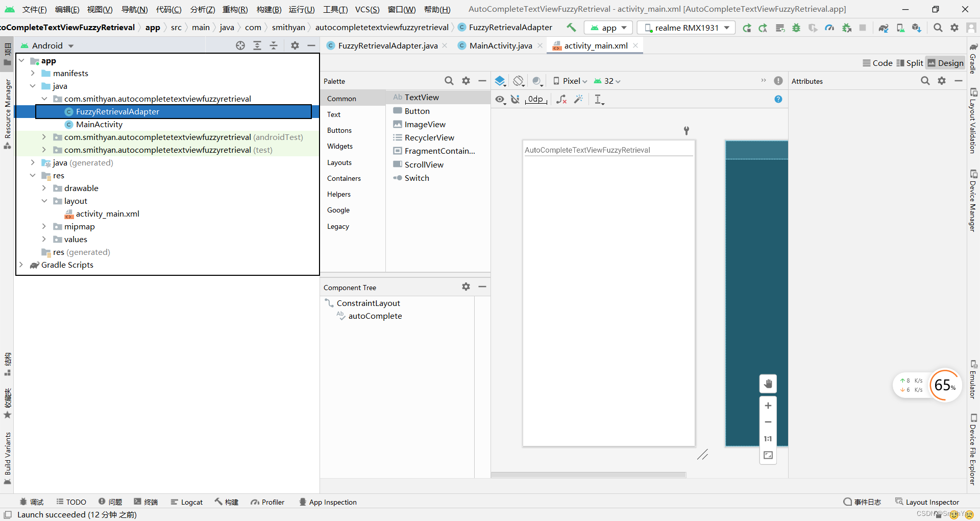Click the Sync Project with Gradle Files icon
This screenshot has width=980, height=521.
click(x=884, y=28)
